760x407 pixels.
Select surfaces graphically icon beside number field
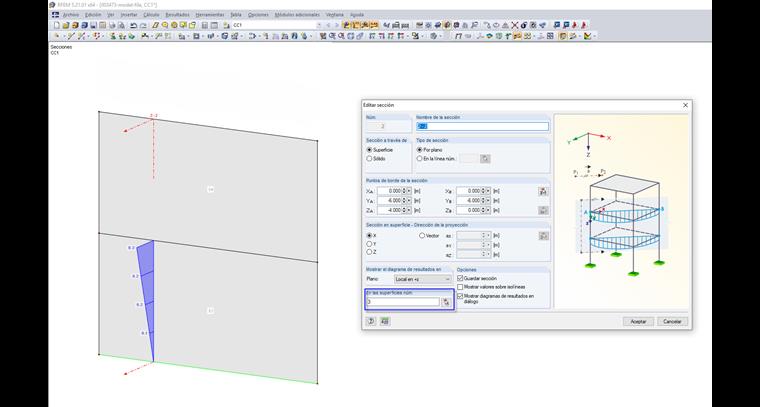click(x=446, y=302)
